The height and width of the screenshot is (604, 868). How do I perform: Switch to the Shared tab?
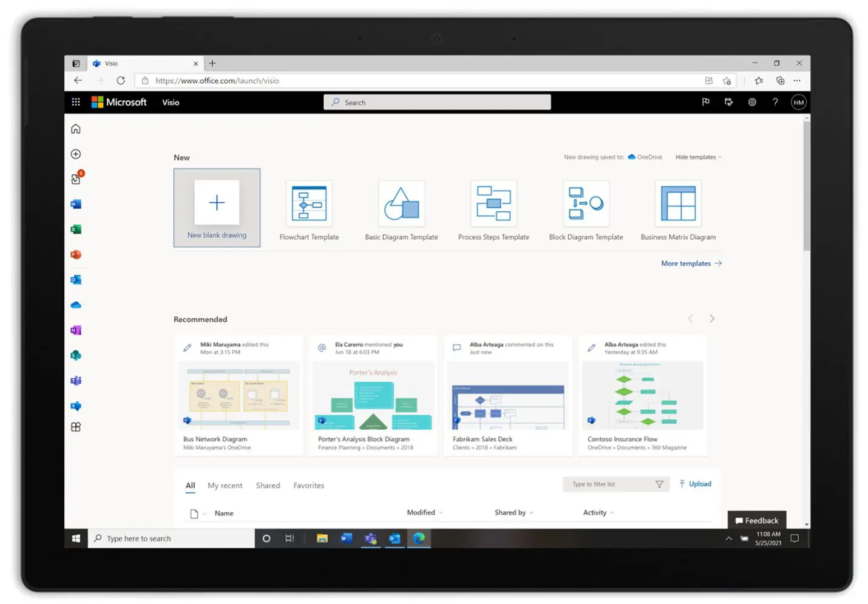tap(268, 486)
